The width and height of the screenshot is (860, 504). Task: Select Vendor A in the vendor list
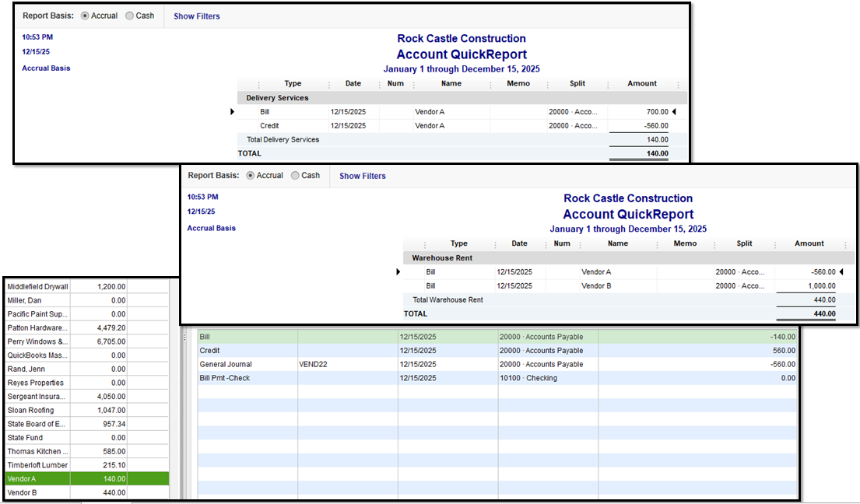(37, 479)
